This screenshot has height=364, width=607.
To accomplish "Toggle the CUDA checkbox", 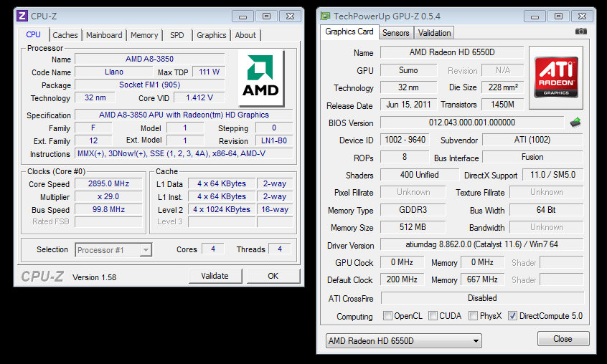I will [433, 316].
